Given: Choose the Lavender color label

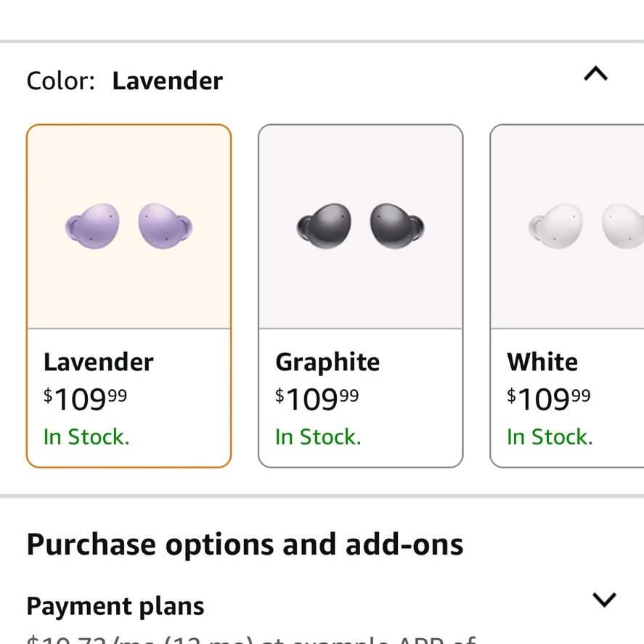Looking at the screenshot, I should (x=99, y=362).
